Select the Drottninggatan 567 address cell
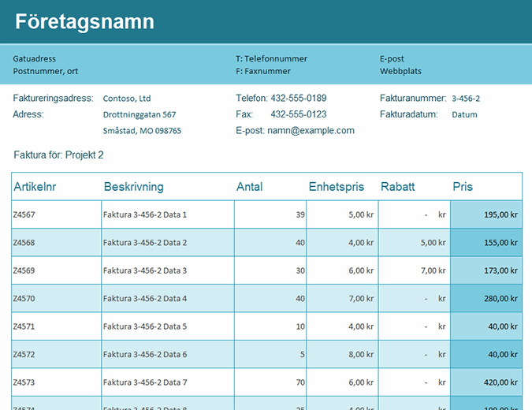Image resolution: width=532 pixels, height=410 pixels. [x=140, y=114]
